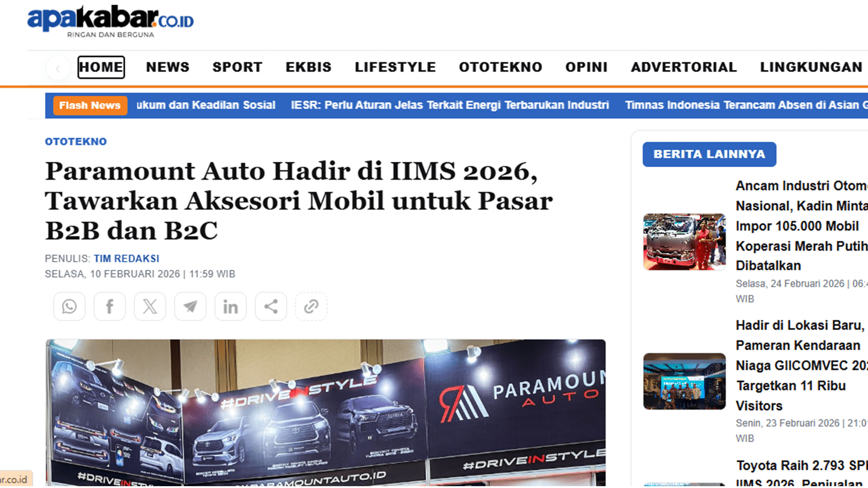868x488 pixels.
Task: Copy article link with chain icon
Action: click(311, 307)
